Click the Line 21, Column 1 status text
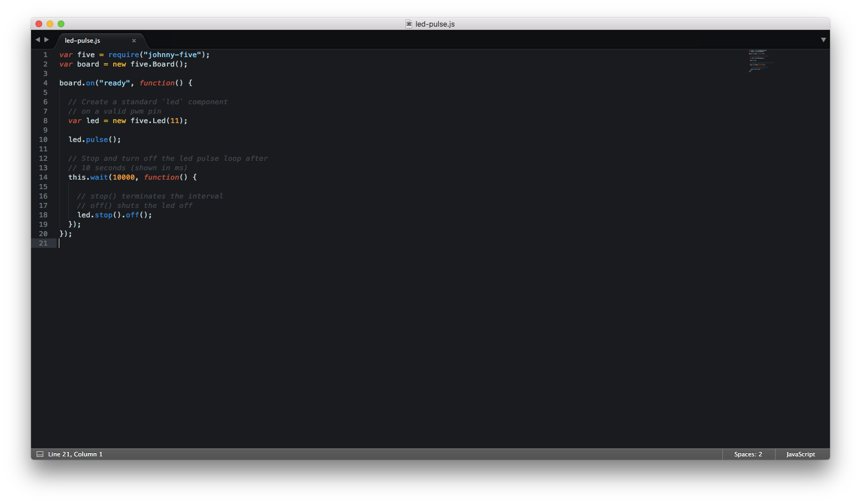The width and height of the screenshot is (861, 504). click(x=75, y=454)
